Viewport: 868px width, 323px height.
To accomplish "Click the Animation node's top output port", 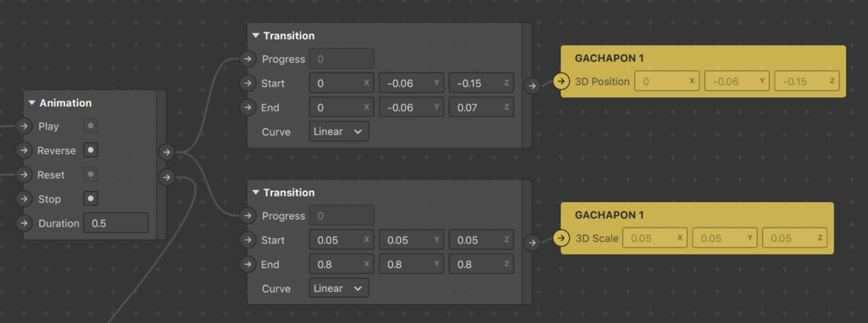I will point(166,151).
